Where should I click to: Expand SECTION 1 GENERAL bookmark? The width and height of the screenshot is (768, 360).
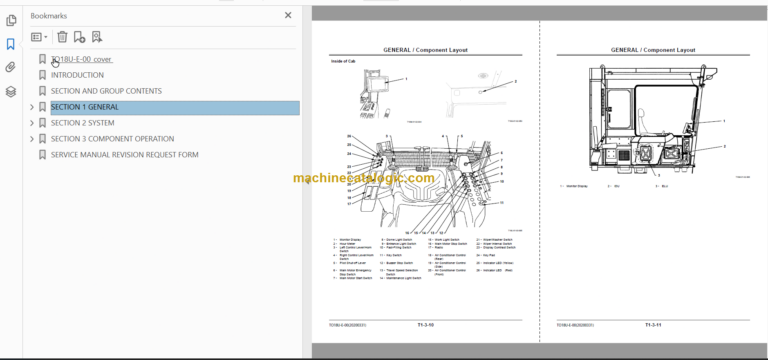(x=32, y=107)
